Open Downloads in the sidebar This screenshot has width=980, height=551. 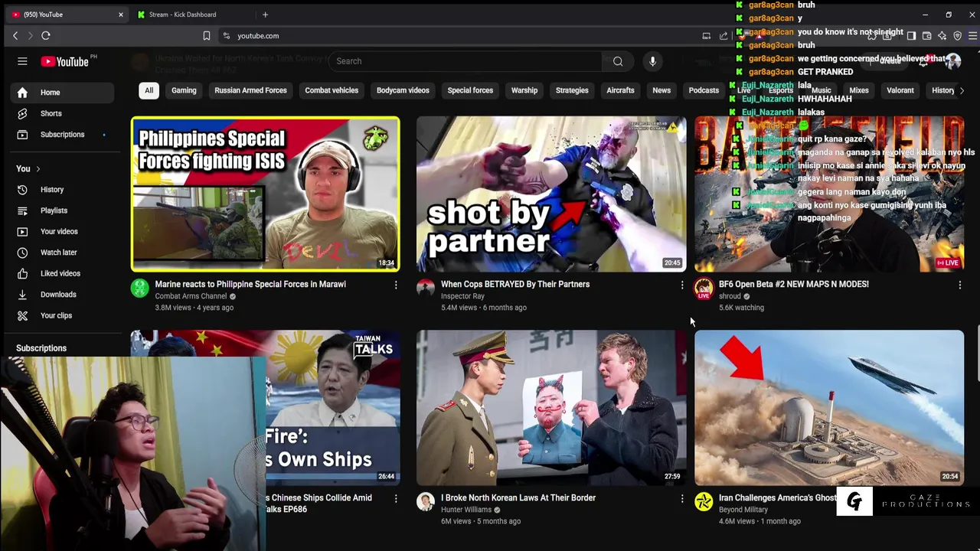coord(62,295)
